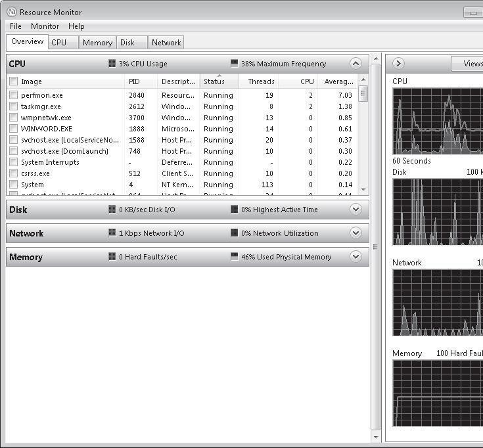Click the CPU Usage green indicator square
This screenshot has width=483, height=448.
pyautogui.click(x=112, y=64)
